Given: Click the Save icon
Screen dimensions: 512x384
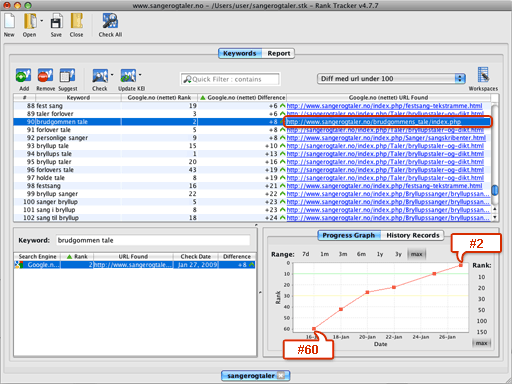Looking at the screenshot, I should (x=56, y=22).
